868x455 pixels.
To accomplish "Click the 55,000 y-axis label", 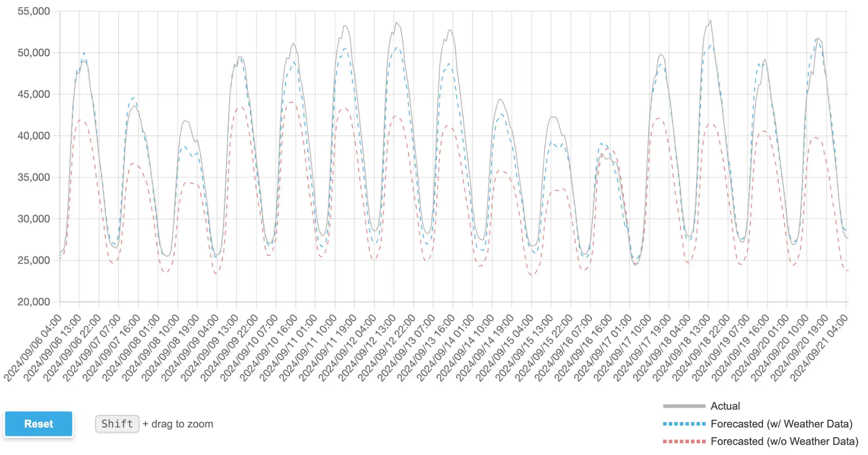I will [x=34, y=11].
